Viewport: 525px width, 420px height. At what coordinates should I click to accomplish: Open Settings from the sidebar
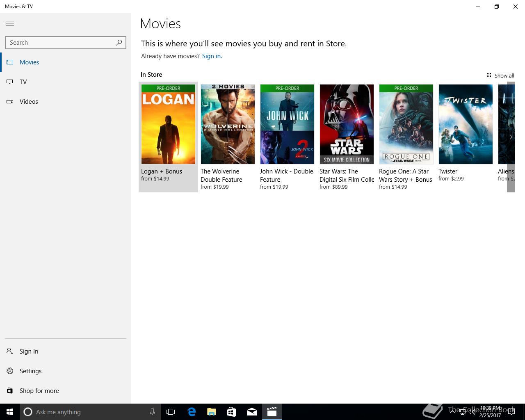[66, 371]
